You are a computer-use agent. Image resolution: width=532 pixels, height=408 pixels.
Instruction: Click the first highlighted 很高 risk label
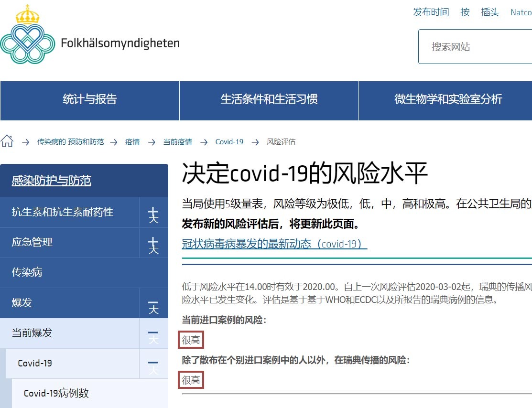pyautogui.click(x=191, y=339)
